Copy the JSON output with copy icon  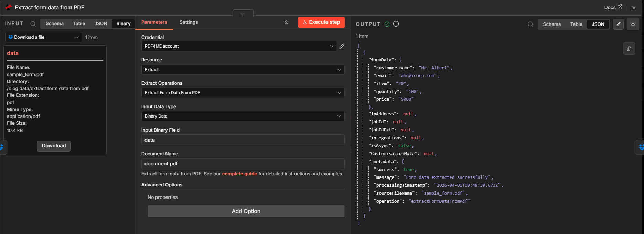[629, 49]
